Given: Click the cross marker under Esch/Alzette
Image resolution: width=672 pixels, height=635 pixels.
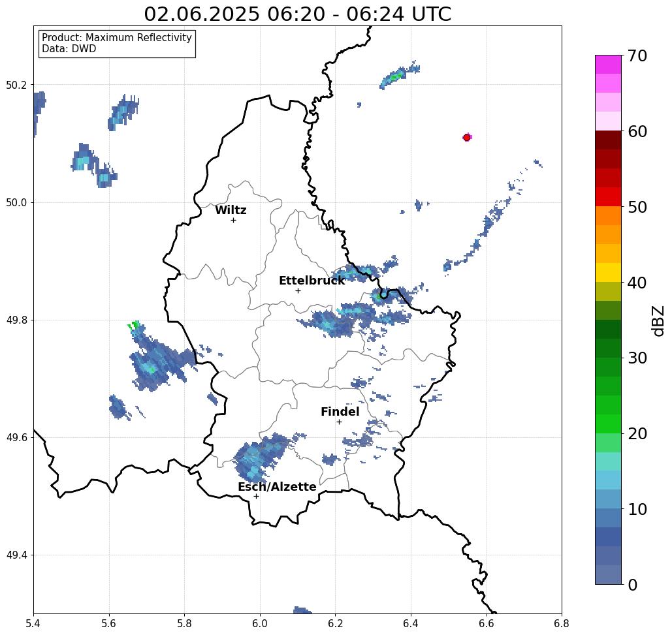Looking at the screenshot, I should [x=256, y=497].
